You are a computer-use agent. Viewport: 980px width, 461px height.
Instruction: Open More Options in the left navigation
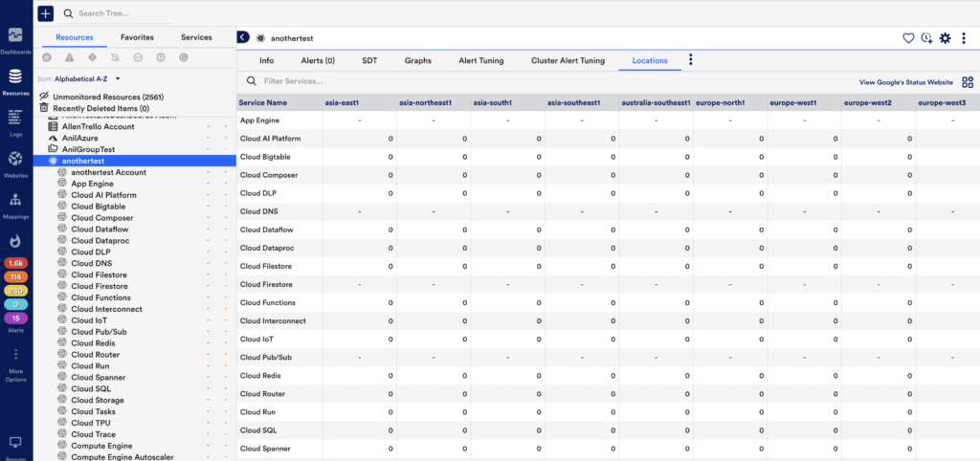coord(15,365)
